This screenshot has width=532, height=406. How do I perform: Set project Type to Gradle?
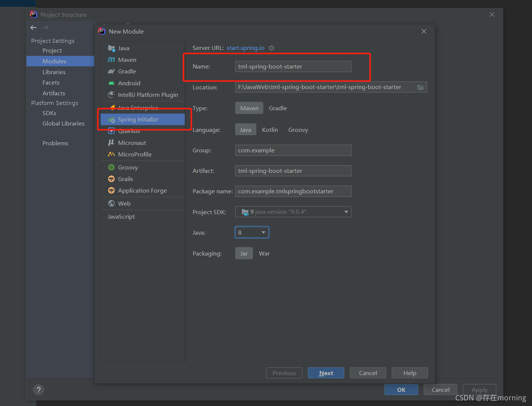coord(278,108)
